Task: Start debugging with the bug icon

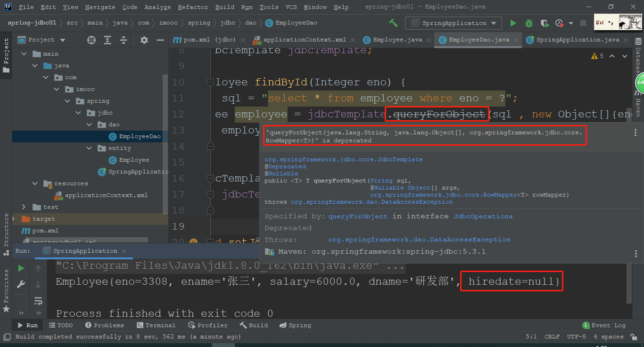Action: tap(529, 23)
